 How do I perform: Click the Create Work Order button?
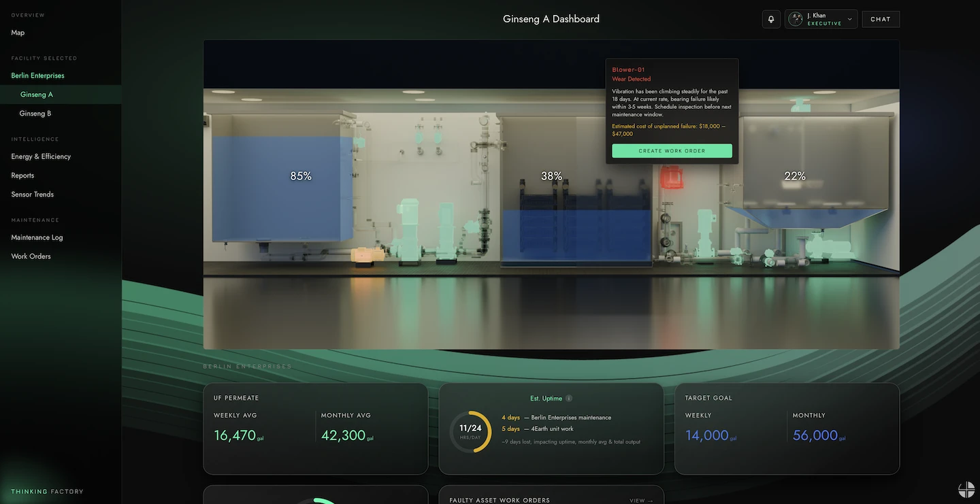tap(672, 151)
